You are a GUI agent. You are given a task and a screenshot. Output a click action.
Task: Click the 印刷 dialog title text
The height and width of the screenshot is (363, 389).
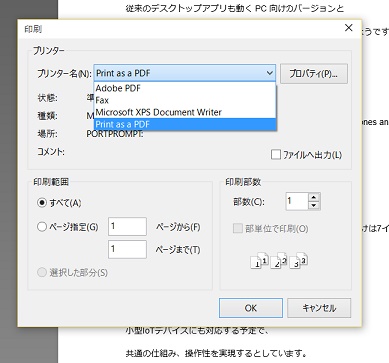click(33, 29)
